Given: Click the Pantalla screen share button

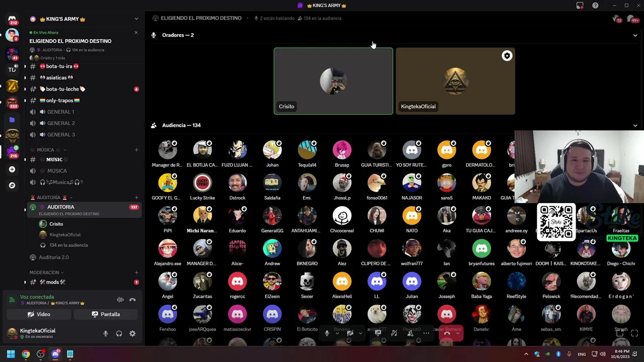Looking at the screenshot, I should tap(106, 314).
